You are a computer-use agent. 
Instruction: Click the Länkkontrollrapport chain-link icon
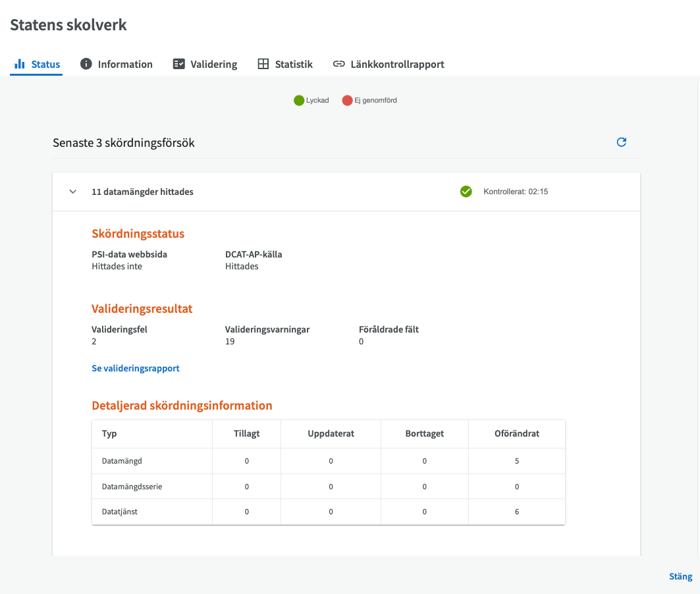point(339,64)
